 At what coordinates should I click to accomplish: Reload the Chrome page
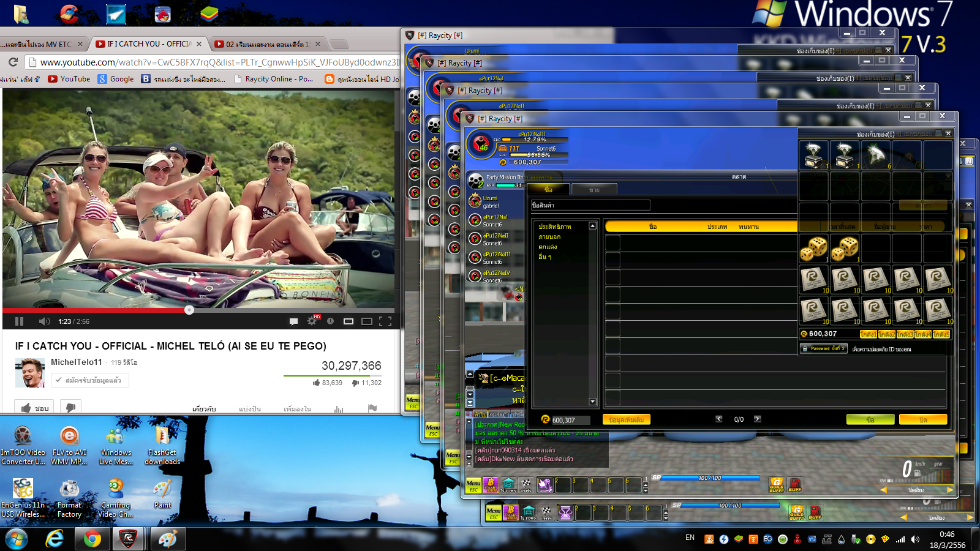coord(13,62)
